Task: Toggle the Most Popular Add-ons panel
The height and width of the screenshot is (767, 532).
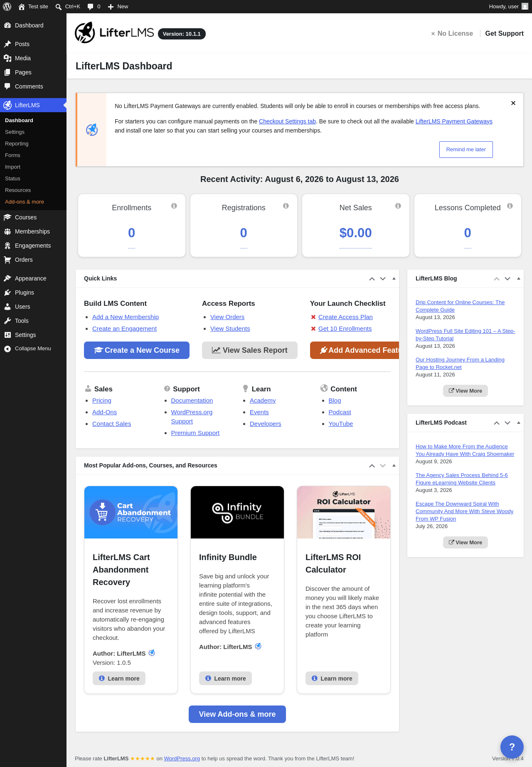Action: 394,466
